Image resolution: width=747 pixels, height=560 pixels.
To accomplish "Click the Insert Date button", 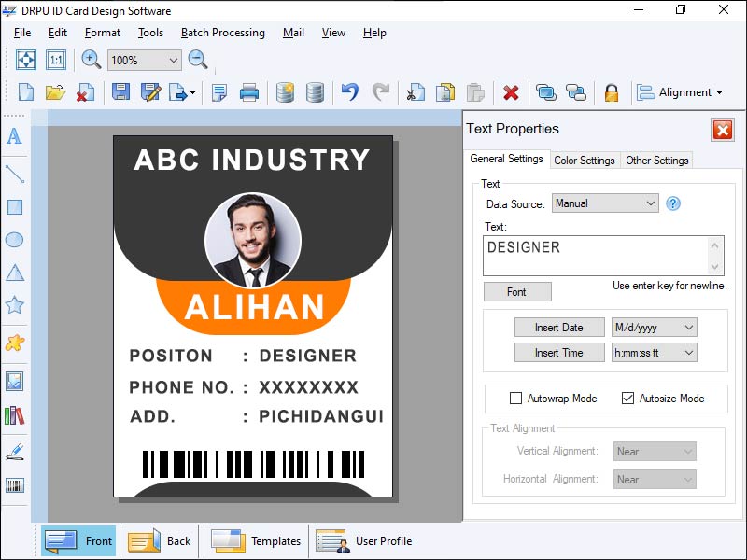I will tap(559, 328).
